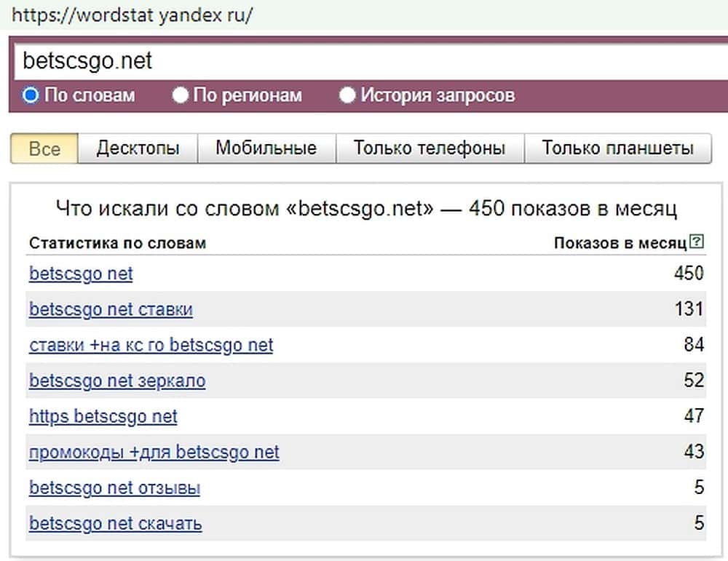Switch to the Все tab

click(x=44, y=148)
